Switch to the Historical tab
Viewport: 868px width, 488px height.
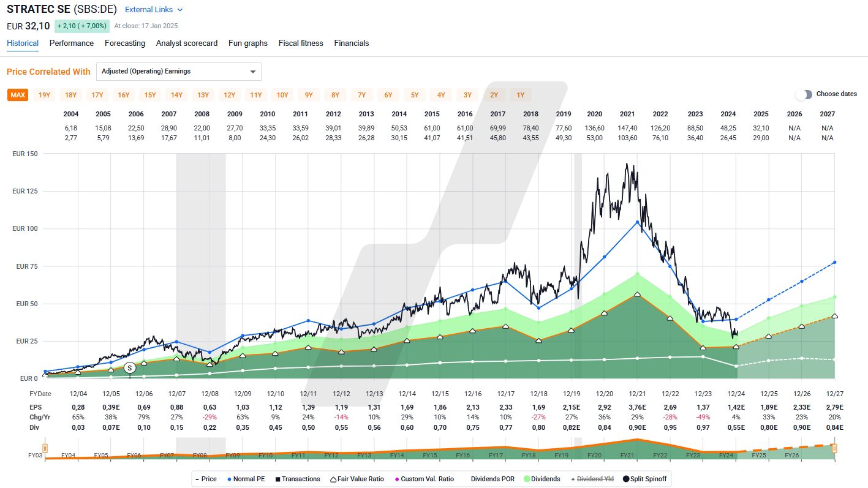[23, 43]
